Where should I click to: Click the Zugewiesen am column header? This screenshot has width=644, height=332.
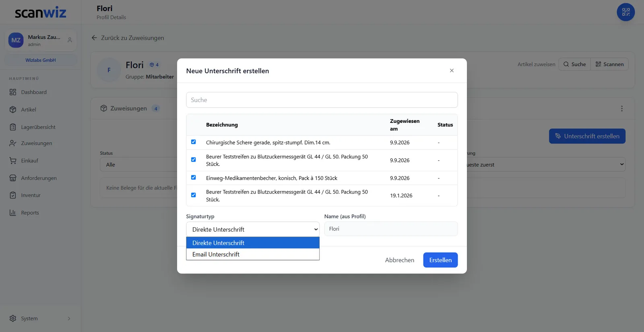tap(405, 125)
